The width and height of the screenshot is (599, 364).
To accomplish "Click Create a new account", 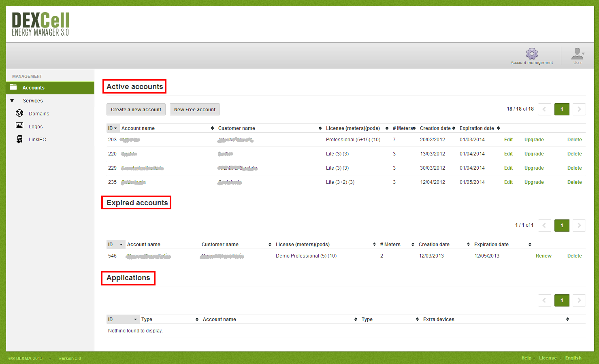I will pos(136,109).
